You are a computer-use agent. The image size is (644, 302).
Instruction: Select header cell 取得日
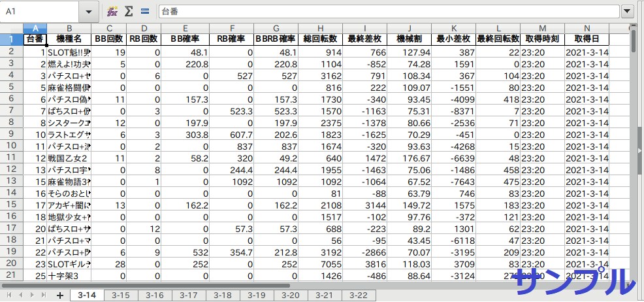coord(587,39)
